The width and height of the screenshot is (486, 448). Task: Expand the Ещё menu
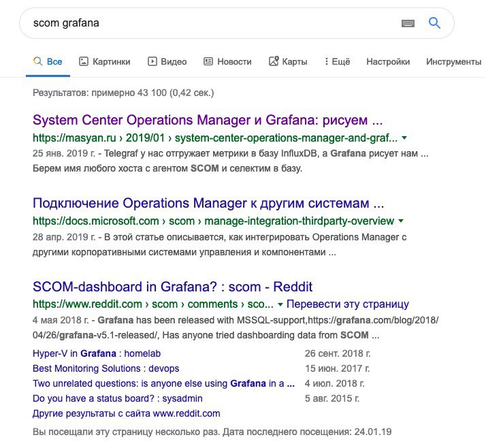tap(337, 62)
